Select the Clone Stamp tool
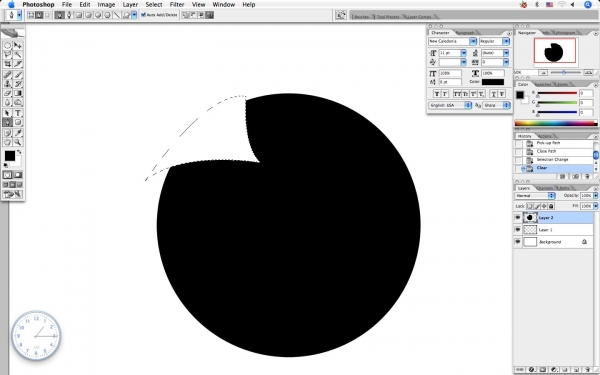Screen dimensions: 600x375 click(7, 84)
